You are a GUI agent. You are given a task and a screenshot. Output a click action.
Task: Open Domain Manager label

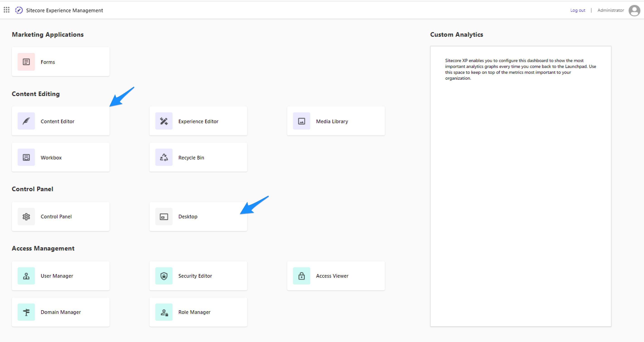pos(61,312)
